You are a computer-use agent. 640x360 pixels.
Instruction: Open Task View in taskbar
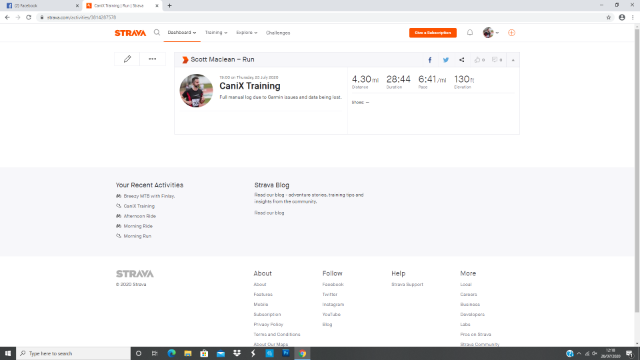155,353
